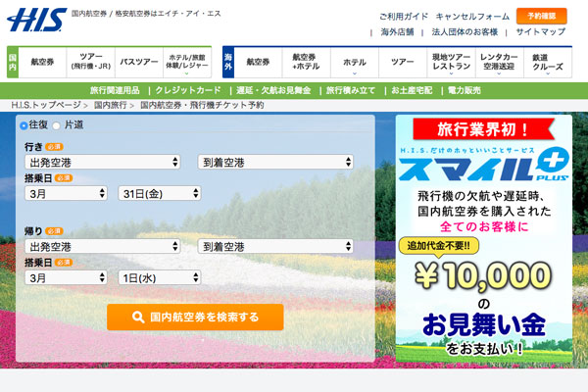Expand domestic ホテル/旅館 体験/レジャー tab
The height and width of the screenshot is (392, 588).
point(187,63)
